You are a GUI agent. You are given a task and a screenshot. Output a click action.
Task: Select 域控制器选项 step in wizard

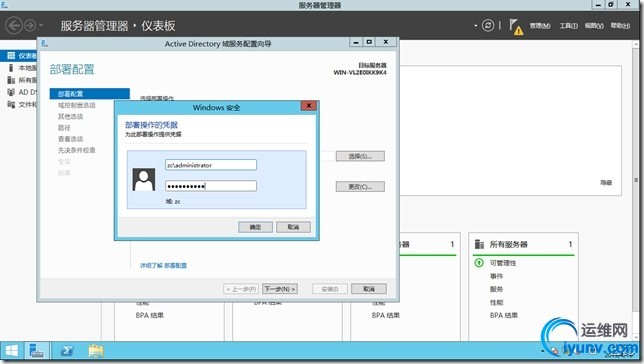77,105
